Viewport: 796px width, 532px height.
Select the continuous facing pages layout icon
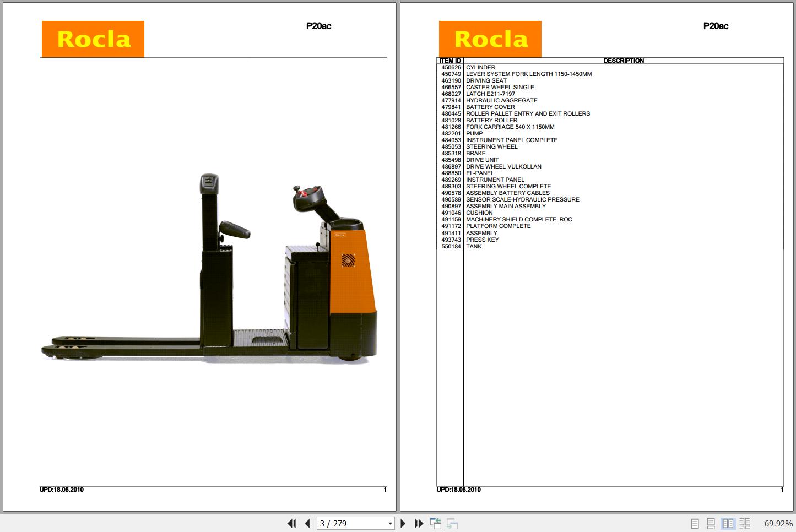point(745,523)
